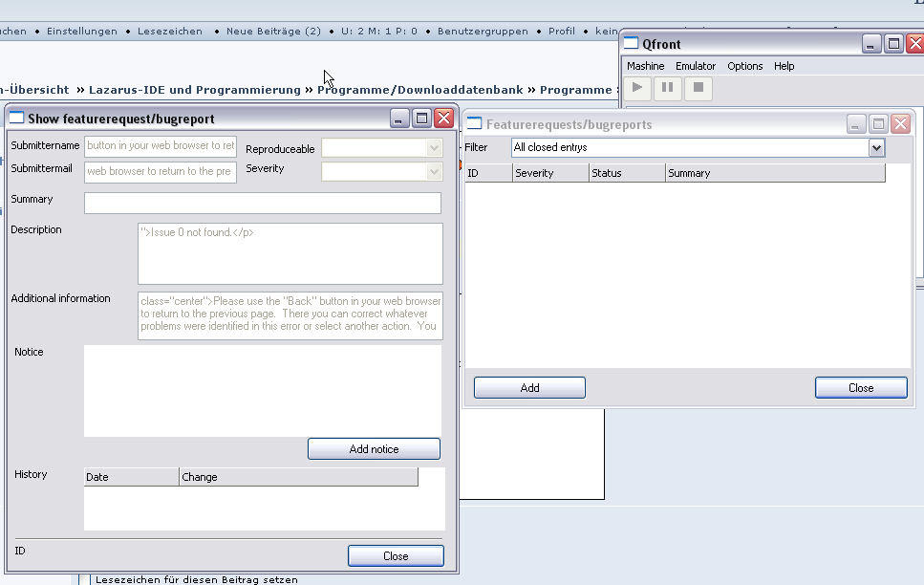Open the Options menu in Qfront
The height and width of the screenshot is (585, 924).
tap(744, 66)
